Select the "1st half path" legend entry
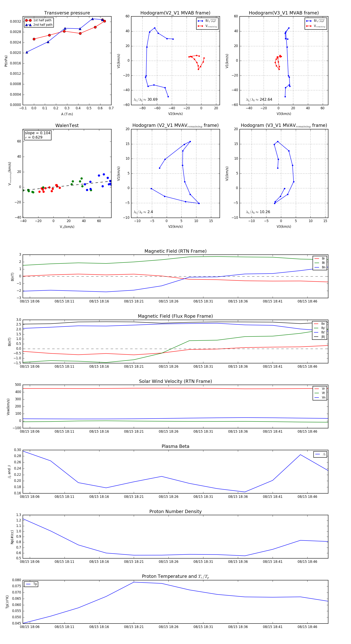 (x=38, y=20)
